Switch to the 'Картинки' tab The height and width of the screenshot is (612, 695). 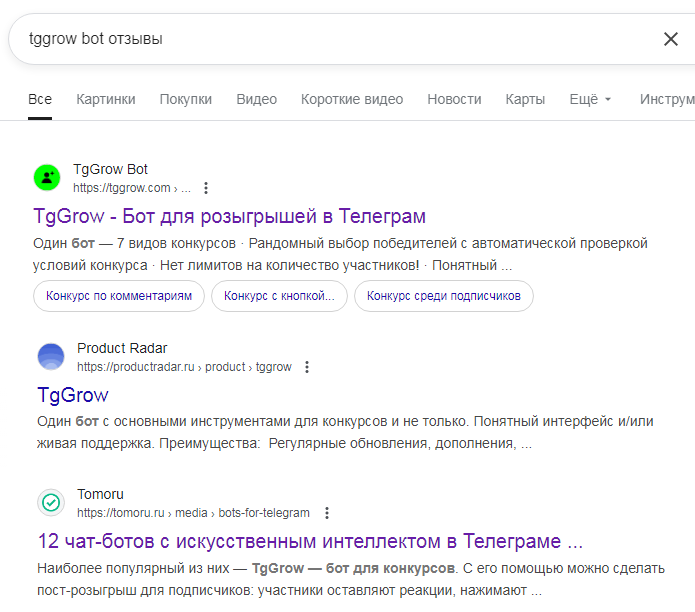[x=106, y=99]
